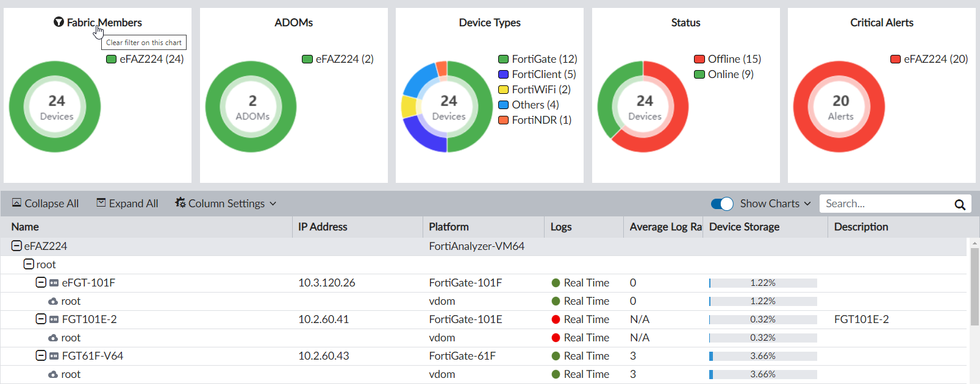Click the FortiGate-101F platform cell
The width and height of the screenshot is (980, 384).
465,283
